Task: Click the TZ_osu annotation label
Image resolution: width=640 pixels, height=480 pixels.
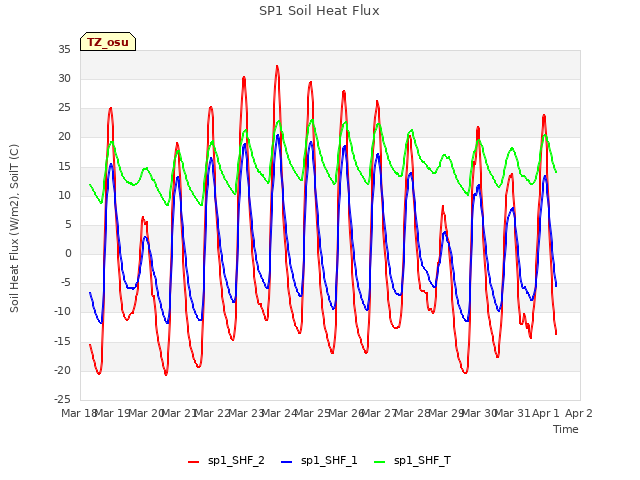Action: 108,42
